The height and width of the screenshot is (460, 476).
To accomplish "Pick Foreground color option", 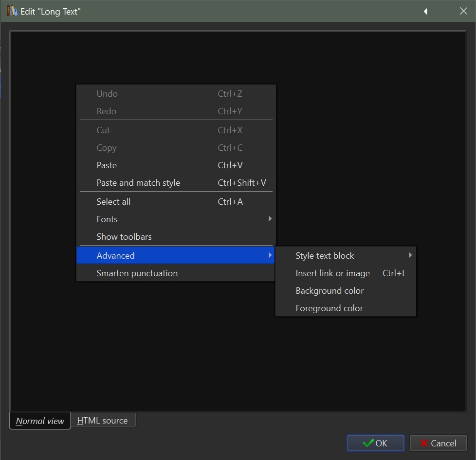I will pyautogui.click(x=346, y=308).
